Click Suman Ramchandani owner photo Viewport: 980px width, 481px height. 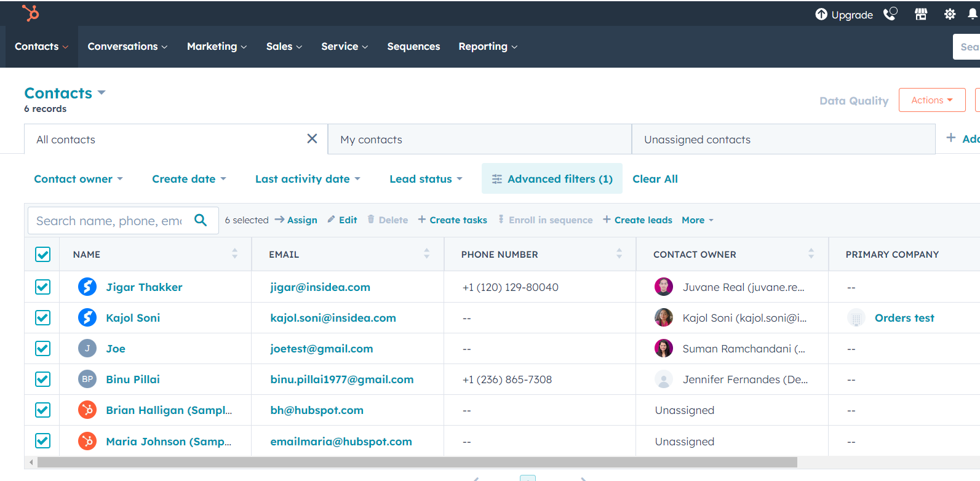pyautogui.click(x=664, y=348)
